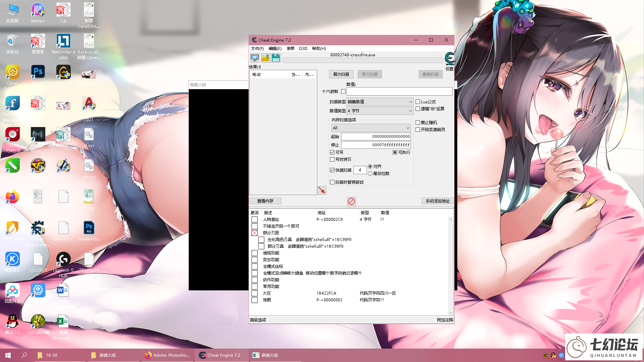This screenshot has height=362, width=644.
Task: Select 对齐 radio button
Action: 370,166
